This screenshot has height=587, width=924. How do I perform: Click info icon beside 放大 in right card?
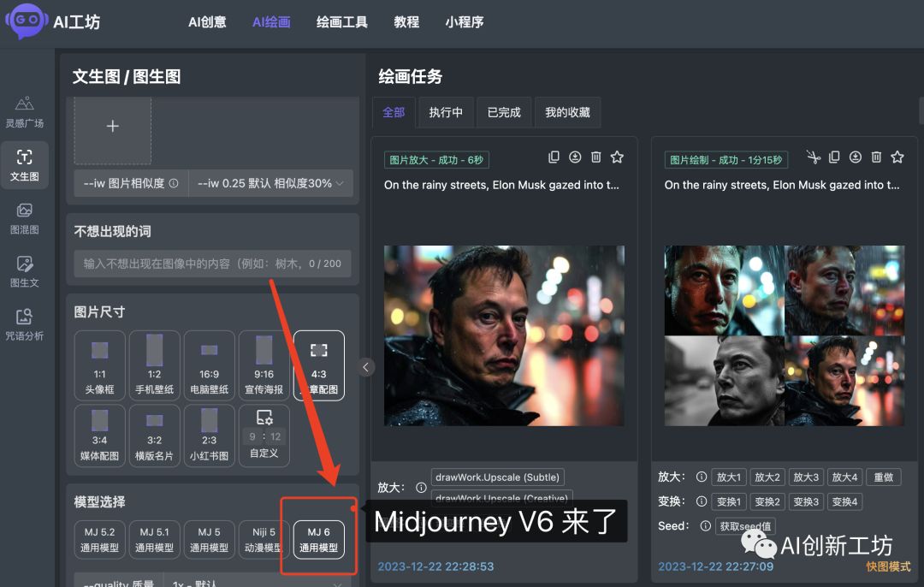click(702, 477)
